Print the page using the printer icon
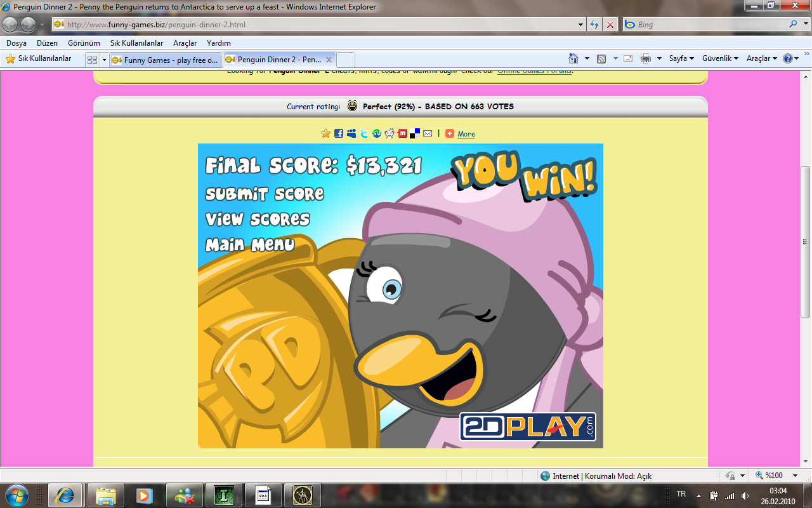The width and height of the screenshot is (812, 508). pyautogui.click(x=646, y=58)
